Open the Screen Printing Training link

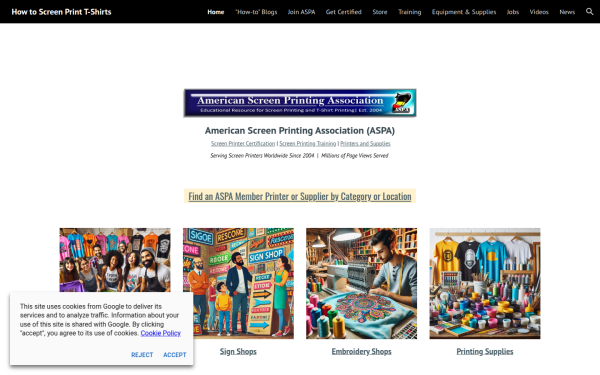click(308, 143)
